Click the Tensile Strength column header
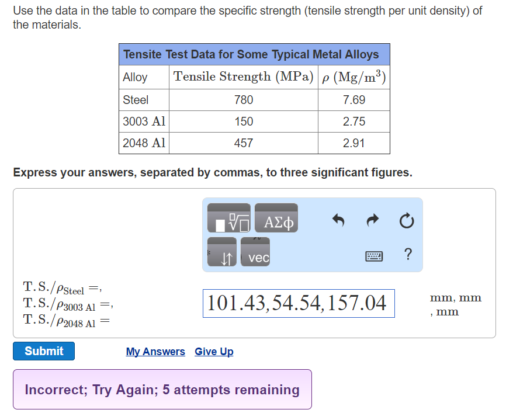The image size is (513, 420). point(243,77)
